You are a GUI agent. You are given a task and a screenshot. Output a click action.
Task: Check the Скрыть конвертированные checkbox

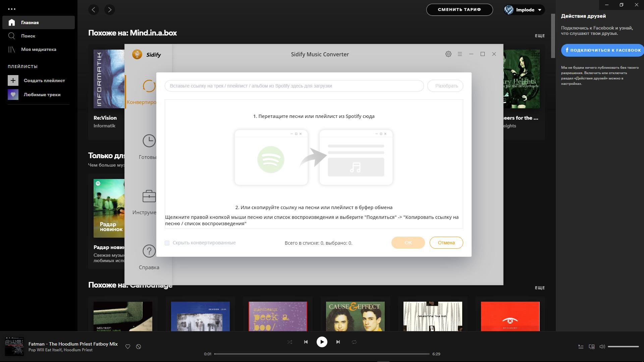(x=167, y=243)
